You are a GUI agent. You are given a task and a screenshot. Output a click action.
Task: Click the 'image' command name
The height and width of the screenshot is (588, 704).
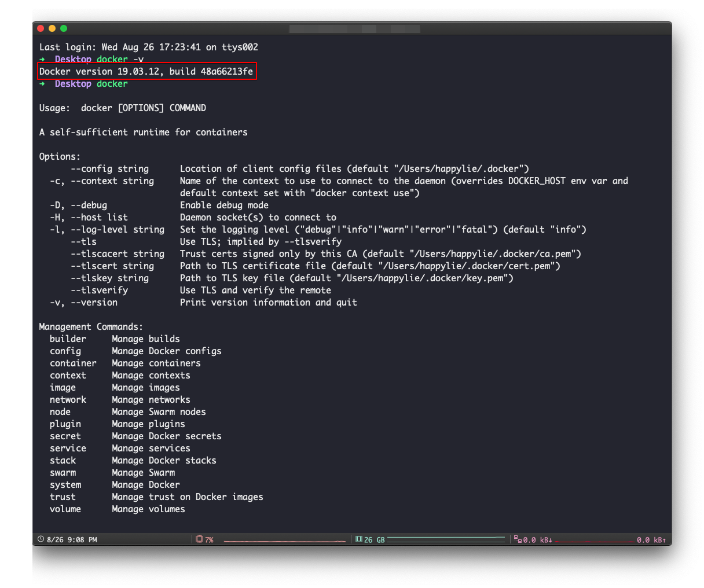click(x=63, y=388)
